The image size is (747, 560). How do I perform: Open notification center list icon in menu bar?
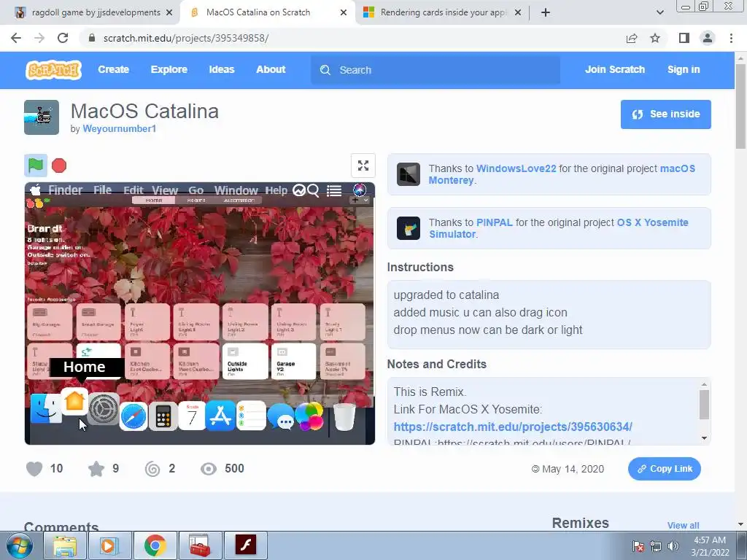pos(334,190)
